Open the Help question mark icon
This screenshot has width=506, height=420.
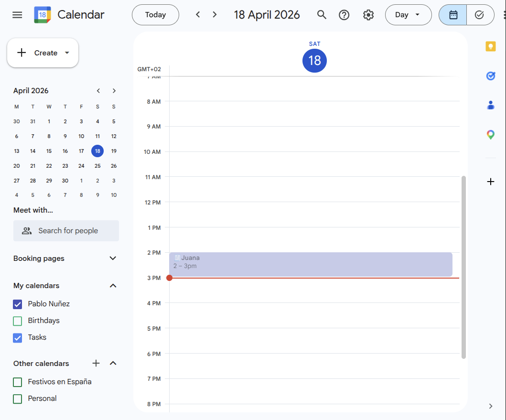point(344,15)
